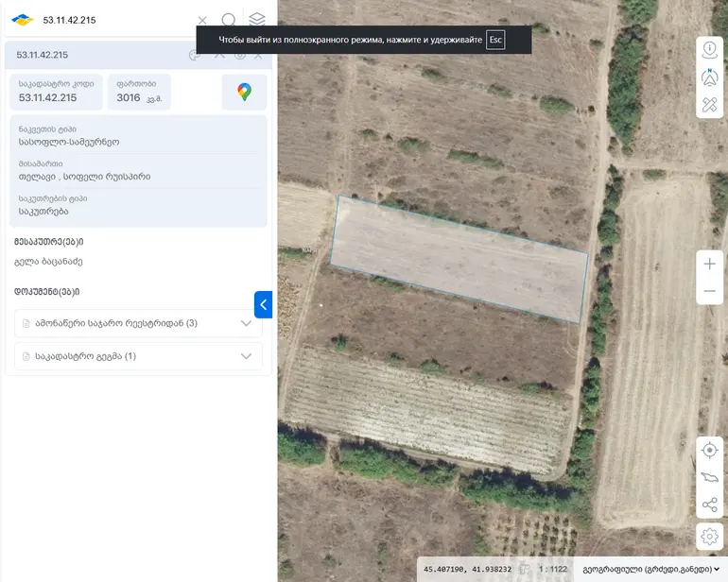Image resolution: width=728 pixels, height=582 pixels.
Task: Open parcel in Google Maps
Action: pos(244,92)
